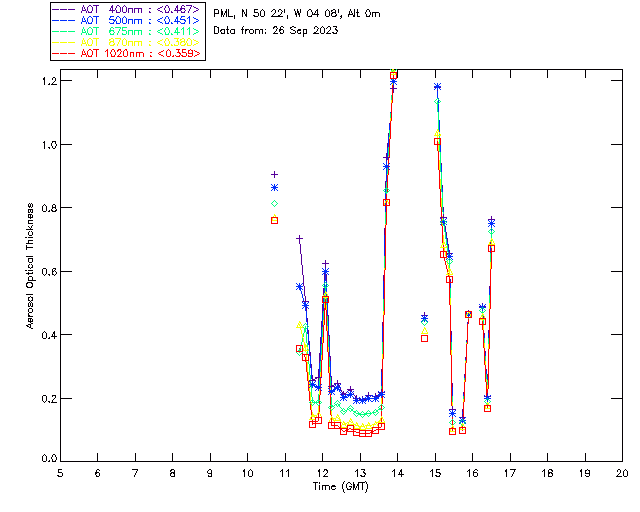This screenshot has width=640, height=512.
Task: Click the red square marker near 1.0 at hour 15
Action: 438,142
